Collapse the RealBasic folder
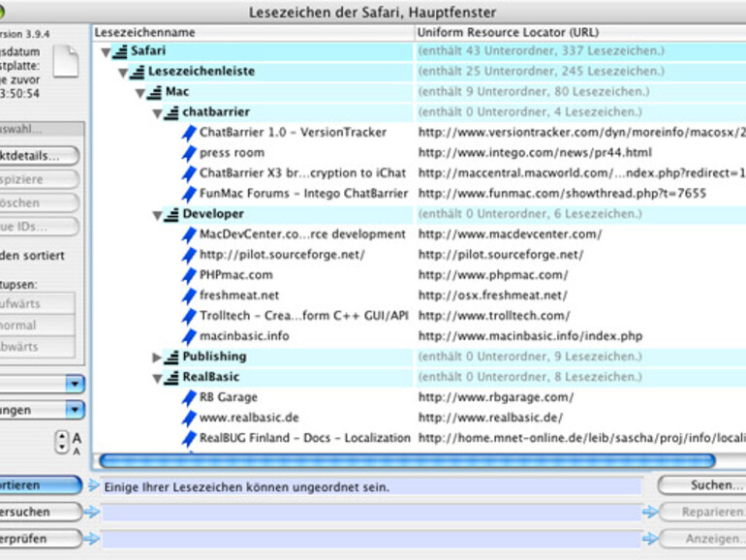This screenshot has width=746, height=560. [157, 378]
